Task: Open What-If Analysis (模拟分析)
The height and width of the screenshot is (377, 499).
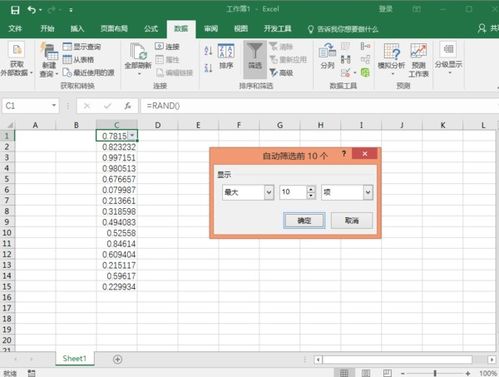Action: tap(391, 59)
